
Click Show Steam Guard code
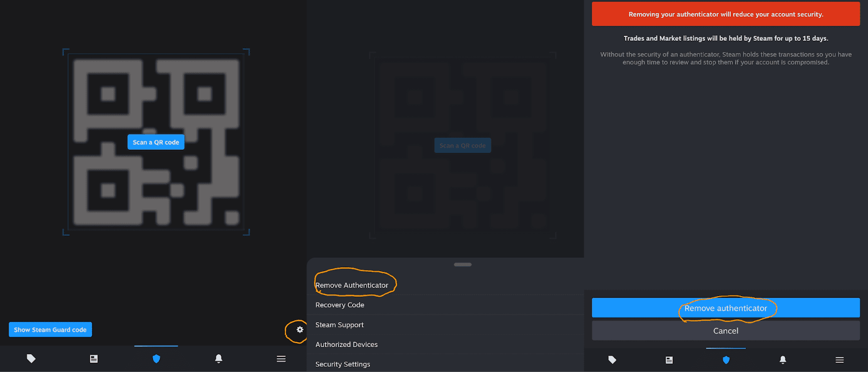click(x=50, y=330)
